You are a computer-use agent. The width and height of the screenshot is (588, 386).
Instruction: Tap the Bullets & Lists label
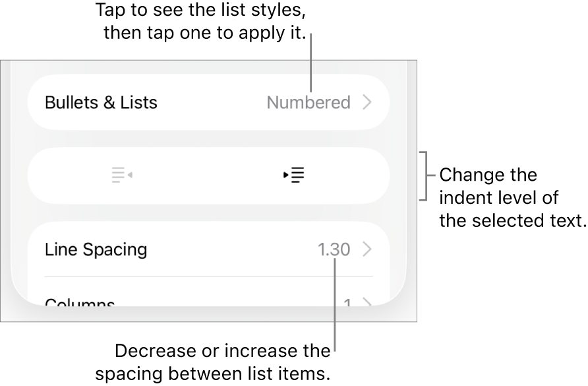click(100, 102)
